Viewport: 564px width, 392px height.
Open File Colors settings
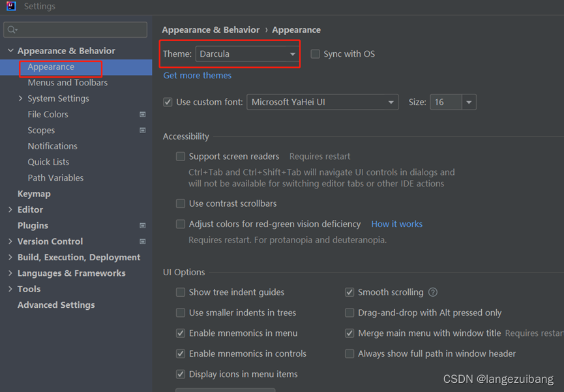(48, 114)
